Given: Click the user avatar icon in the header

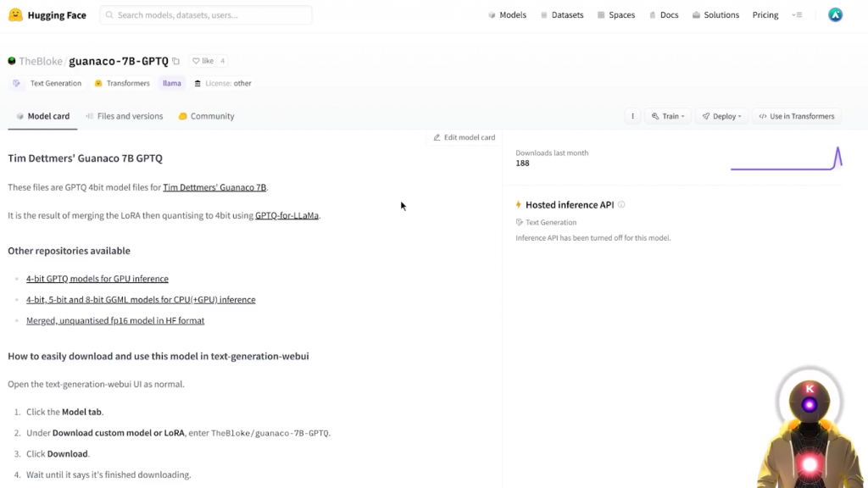Looking at the screenshot, I should click(x=835, y=15).
